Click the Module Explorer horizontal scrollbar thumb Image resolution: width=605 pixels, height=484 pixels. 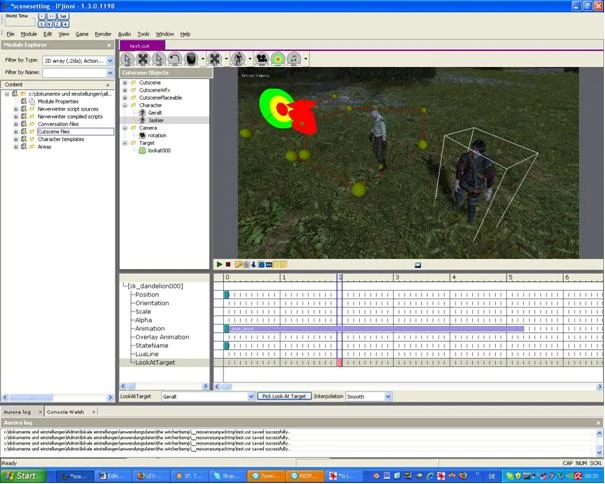[32, 397]
